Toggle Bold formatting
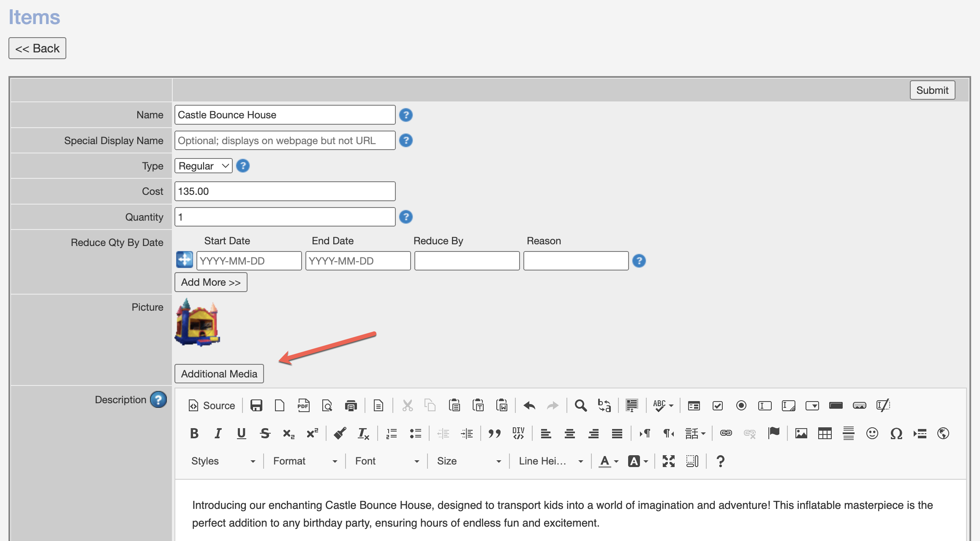 (x=194, y=434)
